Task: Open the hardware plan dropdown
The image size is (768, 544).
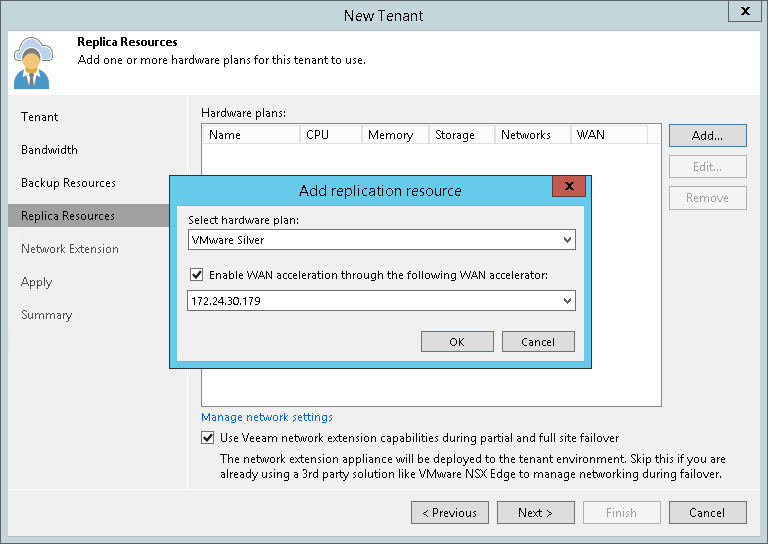Action: tap(567, 240)
